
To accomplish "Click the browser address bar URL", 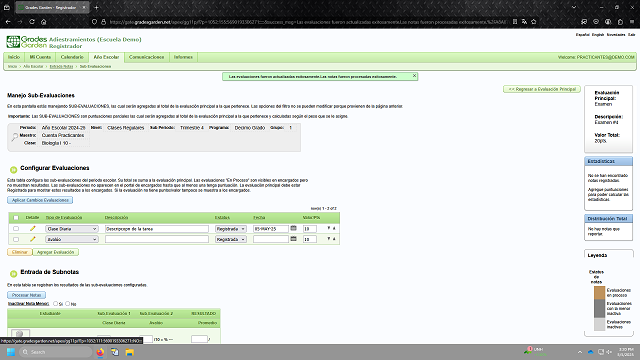I will pos(308,22).
